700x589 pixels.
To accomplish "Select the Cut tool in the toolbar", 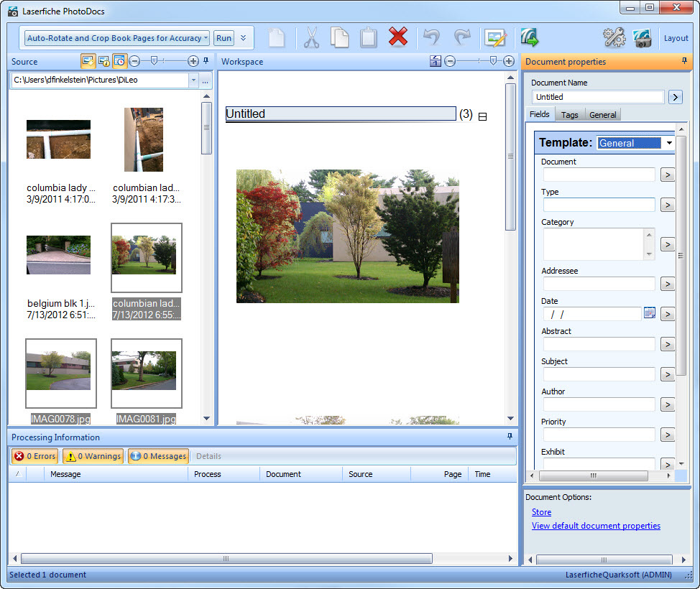I will pos(311,37).
